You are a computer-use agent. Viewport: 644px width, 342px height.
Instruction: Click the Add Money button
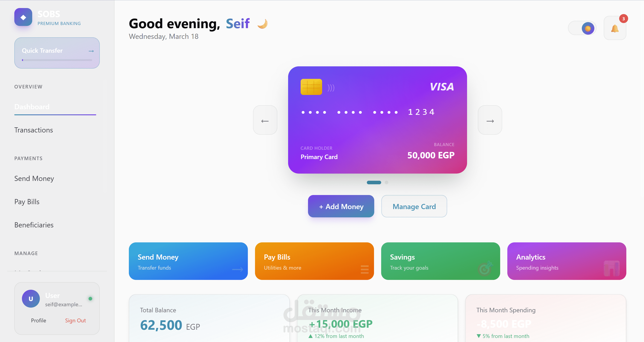[x=341, y=206]
